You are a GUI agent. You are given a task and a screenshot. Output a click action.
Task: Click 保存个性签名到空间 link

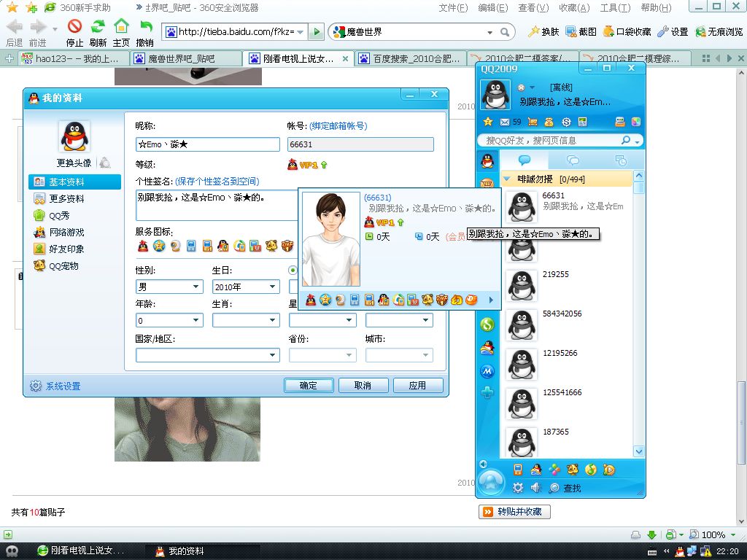(217, 182)
